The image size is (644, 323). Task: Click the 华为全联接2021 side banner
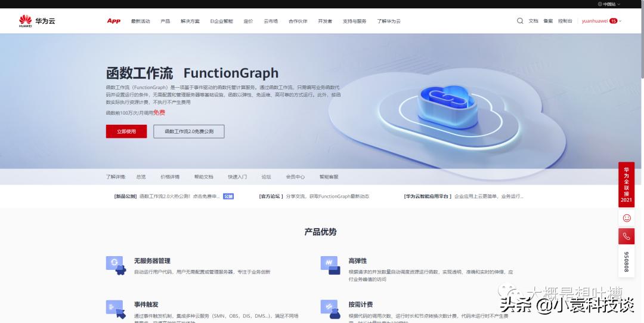click(x=626, y=184)
